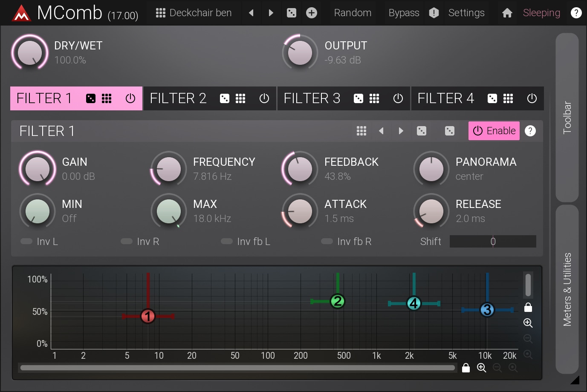Click the horizontal scrollbar under graph

click(238, 368)
